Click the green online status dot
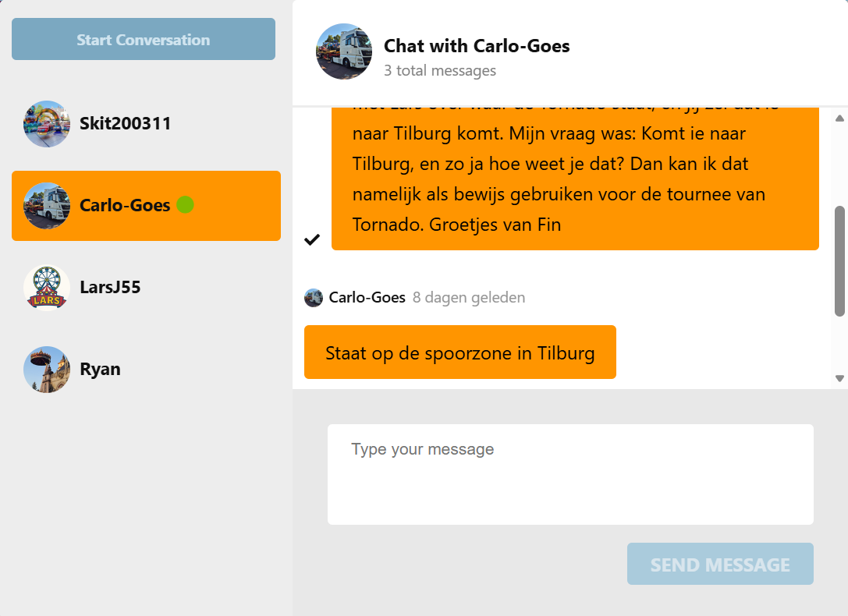848x616 pixels. click(185, 205)
